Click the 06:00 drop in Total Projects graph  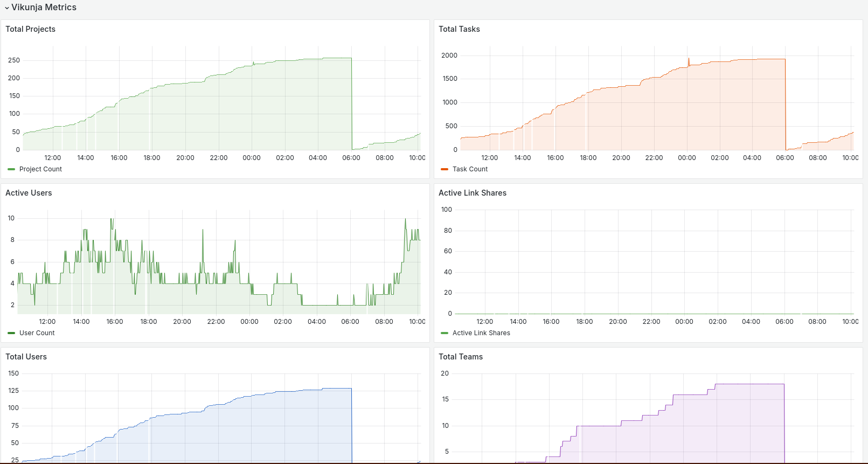click(352, 102)
